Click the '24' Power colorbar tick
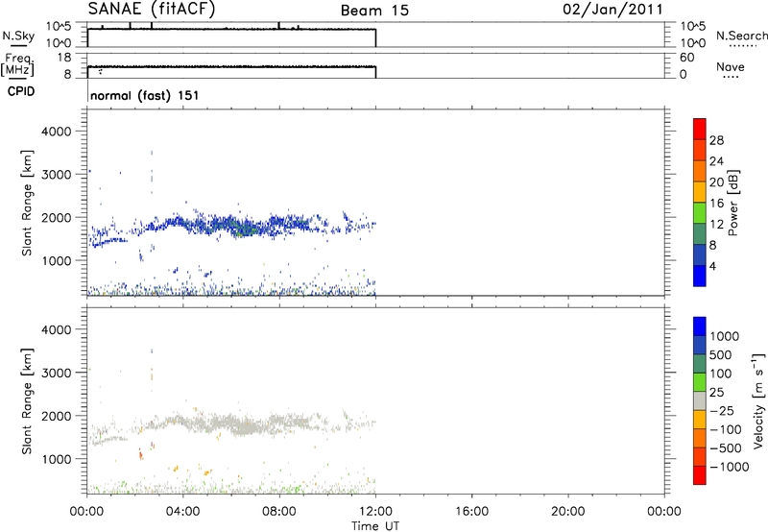 pos(716,161)
